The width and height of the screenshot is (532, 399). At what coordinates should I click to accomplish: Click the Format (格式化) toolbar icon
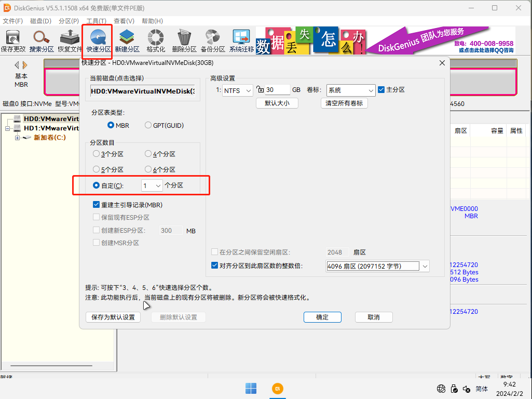click(156, 41)
